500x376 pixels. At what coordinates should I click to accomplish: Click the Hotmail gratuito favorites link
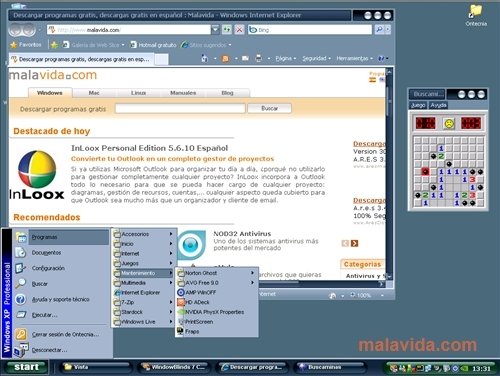pyautogui.click(x=153, y=45)
